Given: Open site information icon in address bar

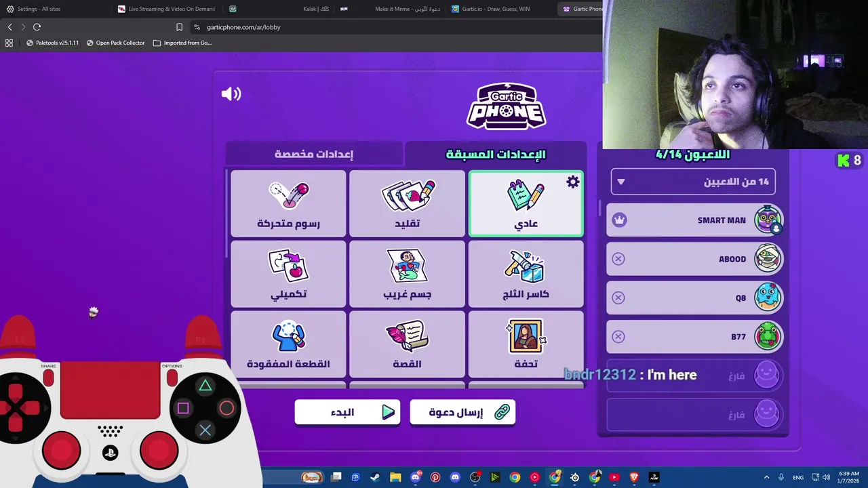Looking at the screenshot, I should point(197,27).
